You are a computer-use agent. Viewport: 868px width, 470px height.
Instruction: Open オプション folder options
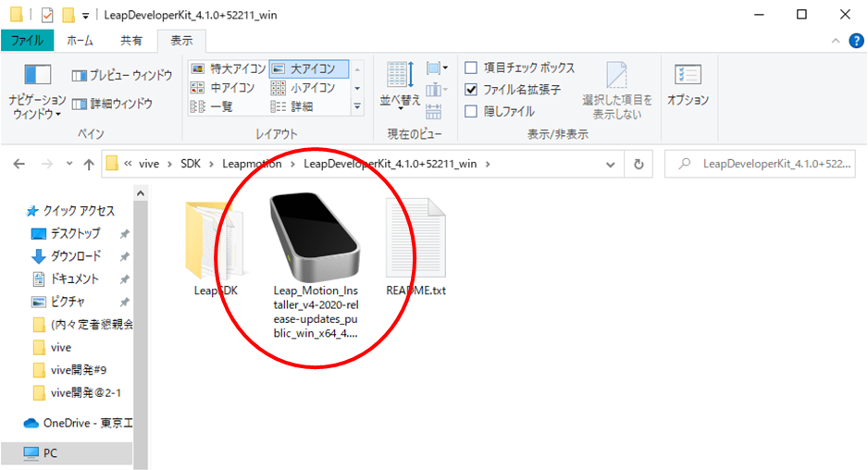tap(688, 84)
